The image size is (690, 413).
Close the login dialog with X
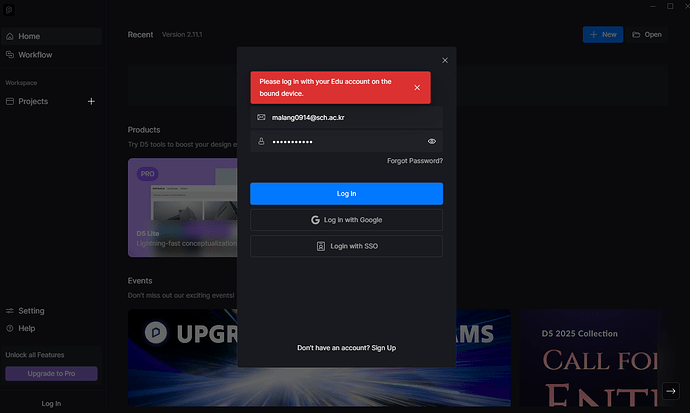[445, 60]
